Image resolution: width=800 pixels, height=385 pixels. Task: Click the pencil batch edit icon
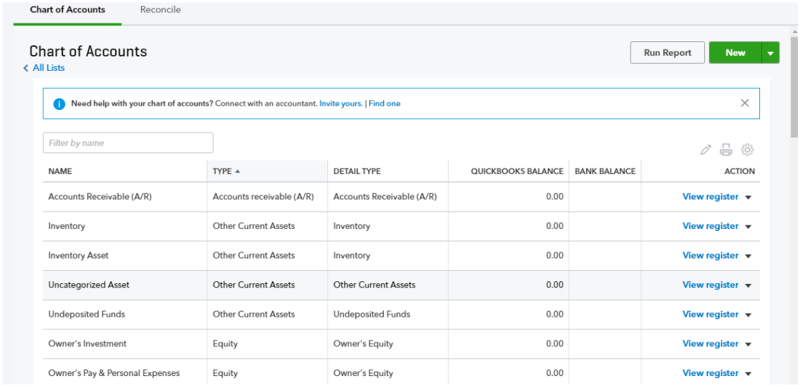706,150
